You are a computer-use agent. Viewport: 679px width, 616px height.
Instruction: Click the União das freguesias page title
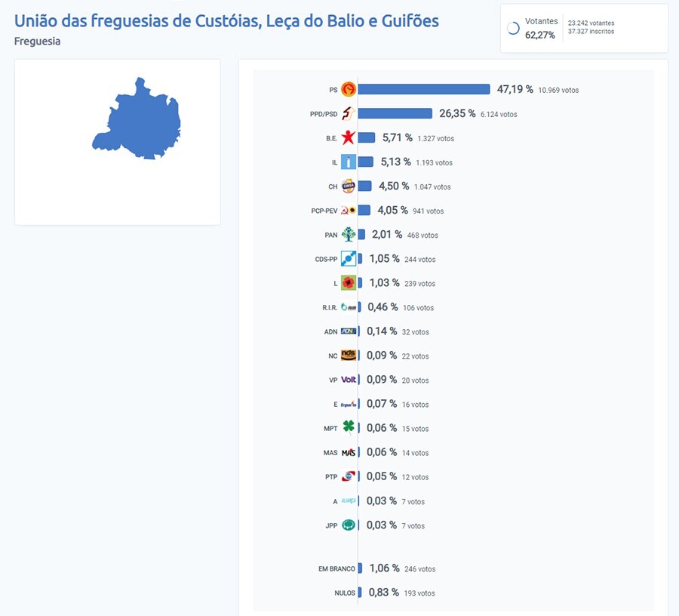(x=226, y=20)
